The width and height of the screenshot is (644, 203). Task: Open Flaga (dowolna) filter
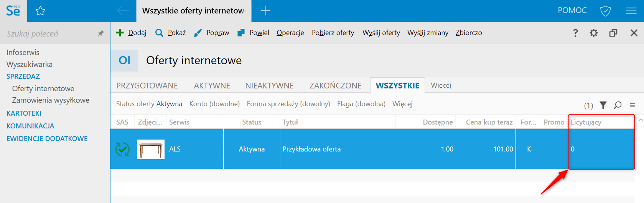coord(361,104)
